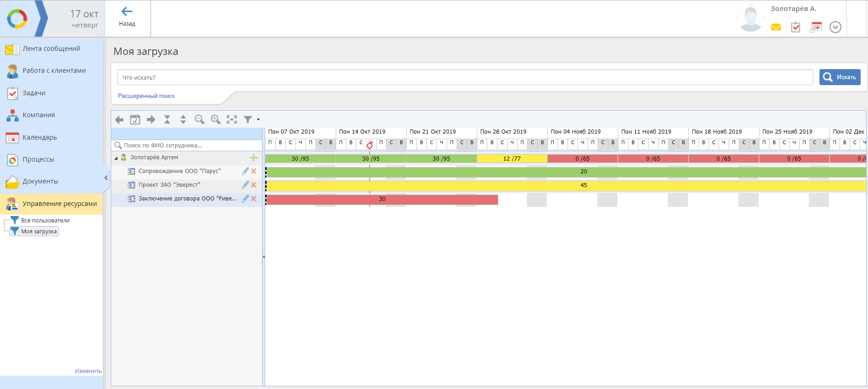
Task: Edit the Проект ЗАО "Эверест" row with pencil
Action: [x=246, y=185]
